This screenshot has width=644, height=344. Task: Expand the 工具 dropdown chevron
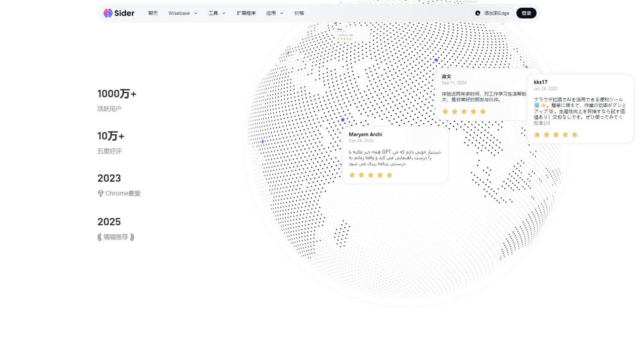[x=224, y=13]
